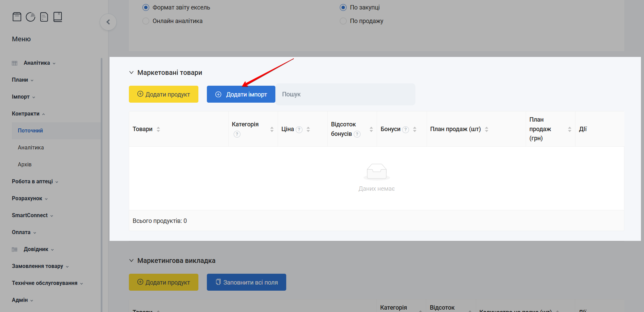This screenshot has height=312, width=644.
Task: Open the Архів submenu item
Action: [25, 165]
